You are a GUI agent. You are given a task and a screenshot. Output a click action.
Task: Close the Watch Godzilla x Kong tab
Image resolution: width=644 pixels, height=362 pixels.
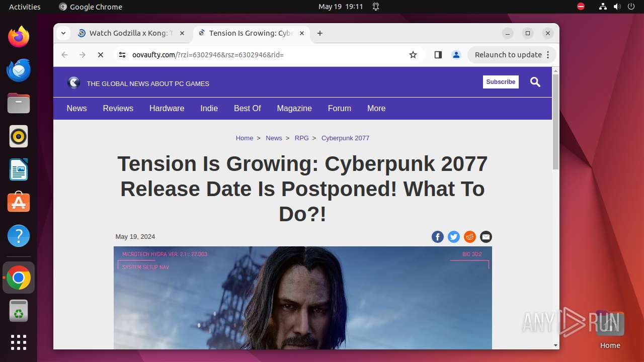coord(182,33)
